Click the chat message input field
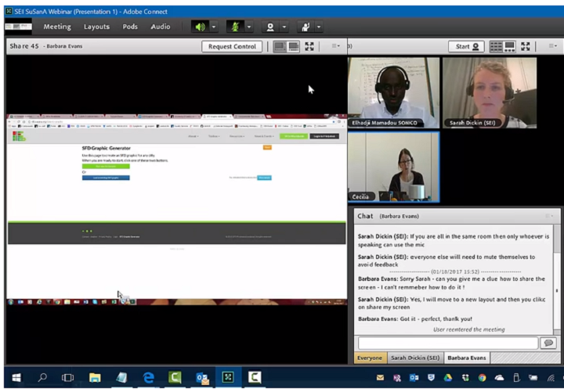 (x=446, y=343)
